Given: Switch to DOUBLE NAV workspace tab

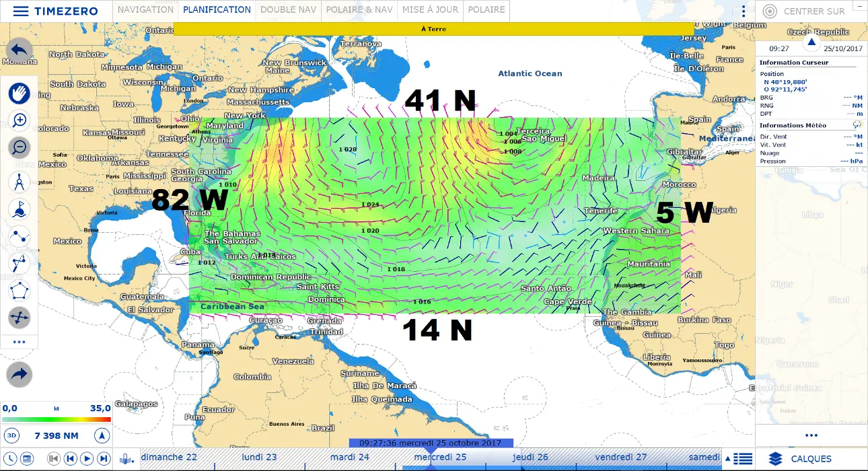Looking at the screenshot, I should click(x=288, y=10).
